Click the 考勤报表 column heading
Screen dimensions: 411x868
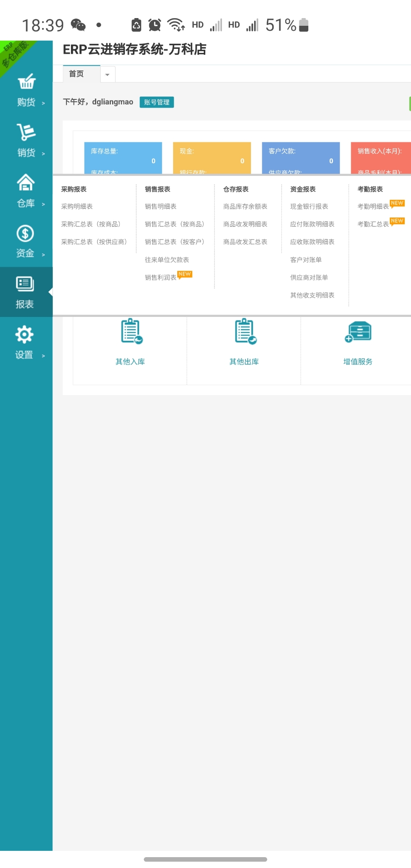(370, 189)
